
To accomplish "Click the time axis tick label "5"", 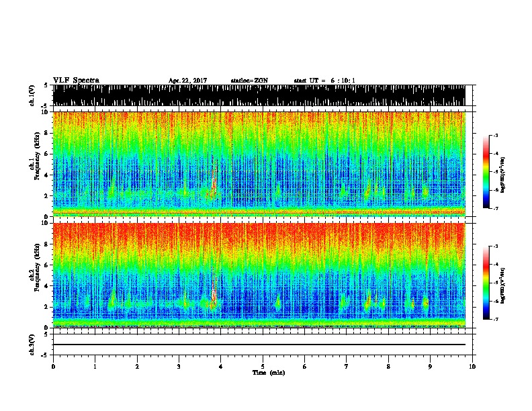I will (x=263, y=367).
